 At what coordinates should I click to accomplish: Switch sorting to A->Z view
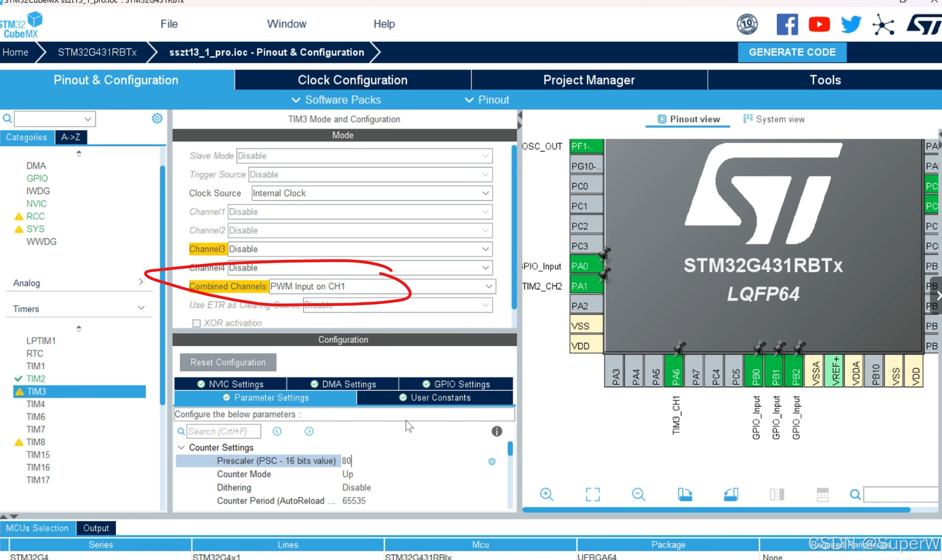coord(71,137)
